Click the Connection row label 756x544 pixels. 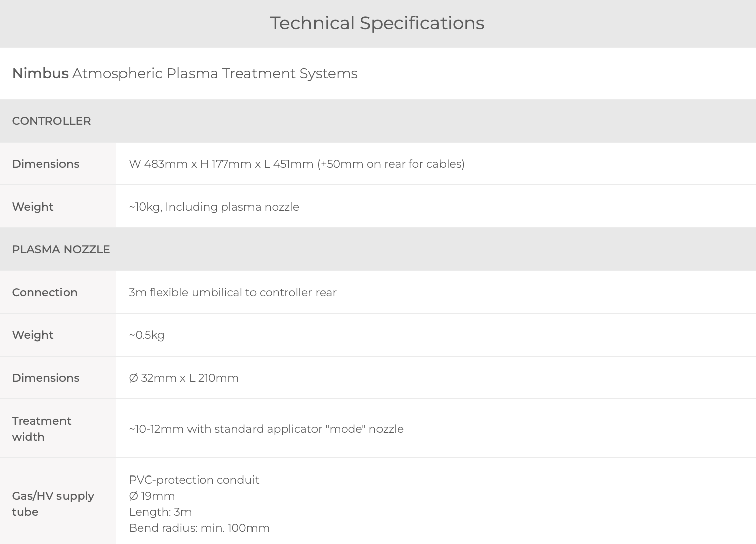point(45,293)
